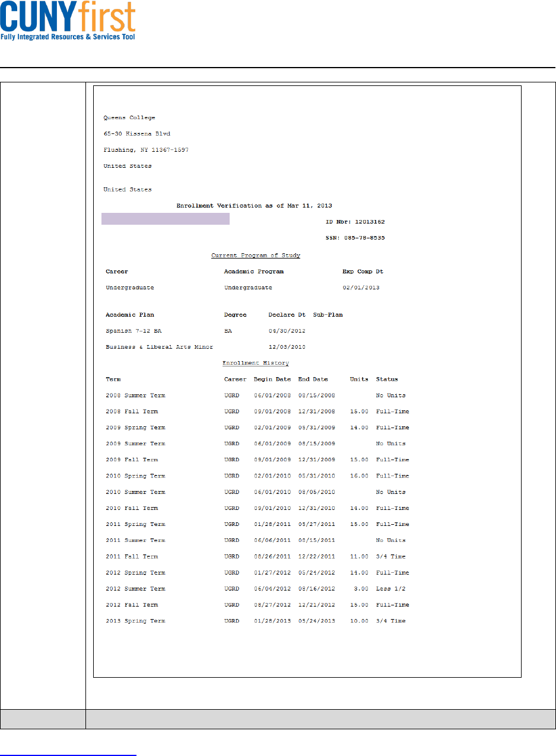Click the 'Declare Dt' column header
Image resolution: width=556 pixels, height=756 pixels.
click(287, 315)
